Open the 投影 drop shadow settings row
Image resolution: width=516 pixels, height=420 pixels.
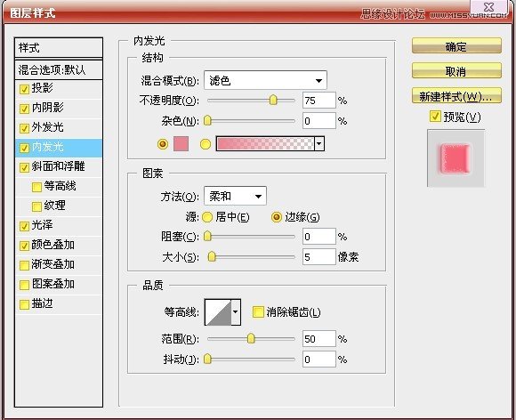pos(59,89)
